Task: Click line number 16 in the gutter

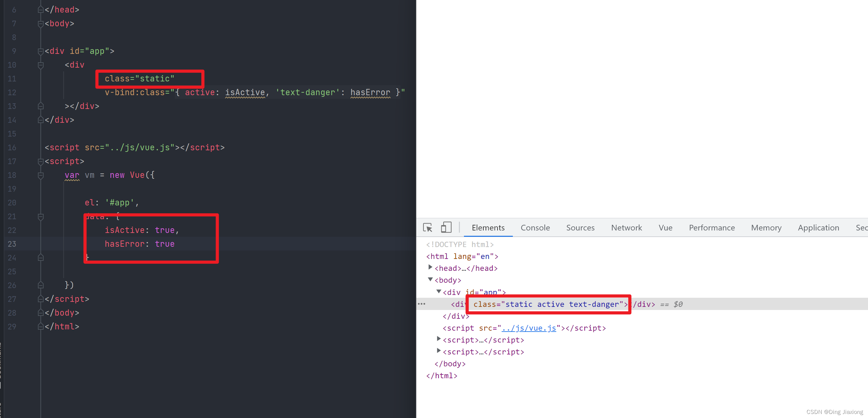Action: point(12,147)
